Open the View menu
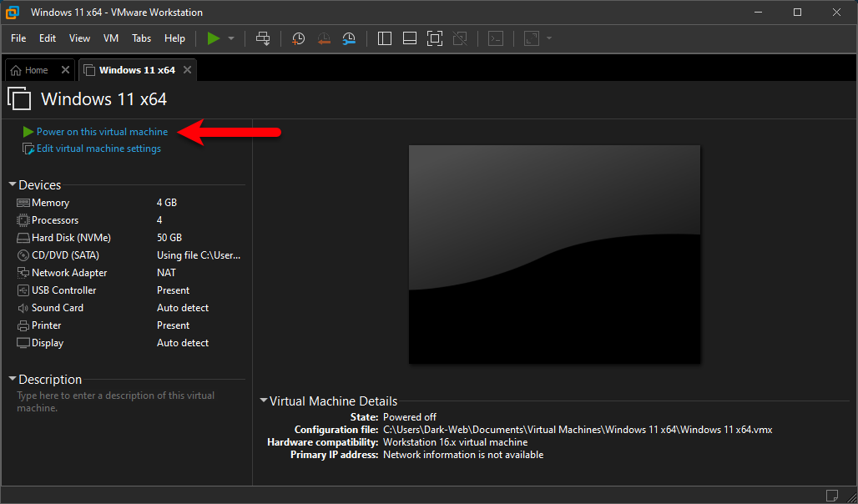This screenshot has height=504, width=858. pyautogui.click(x=80, y=38)
